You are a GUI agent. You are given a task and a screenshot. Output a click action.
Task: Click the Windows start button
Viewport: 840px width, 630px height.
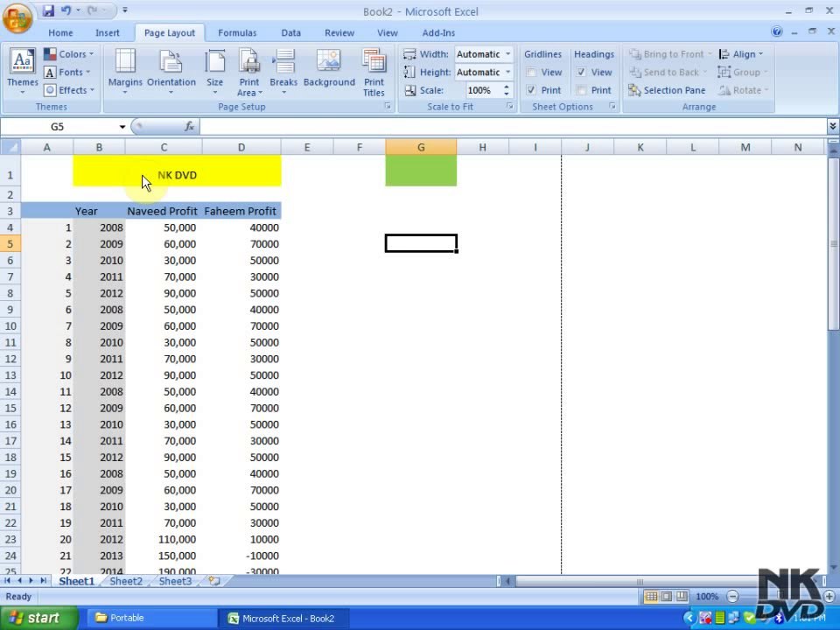coord(38,619)
